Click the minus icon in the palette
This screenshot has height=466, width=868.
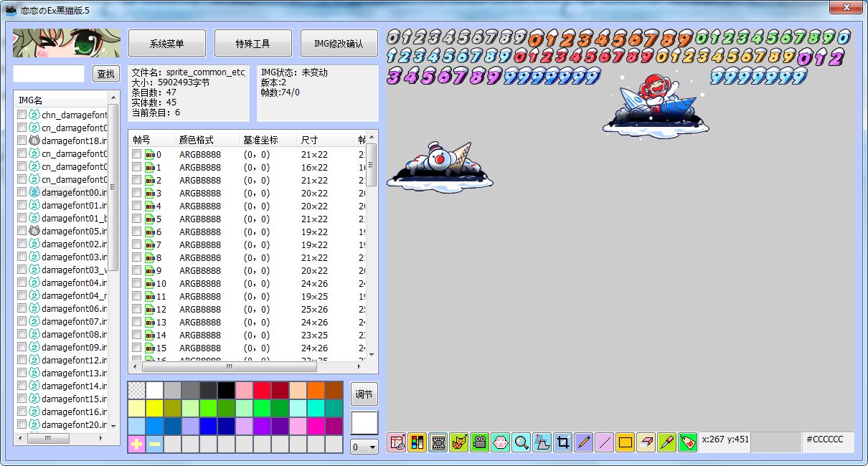point(154,444)
